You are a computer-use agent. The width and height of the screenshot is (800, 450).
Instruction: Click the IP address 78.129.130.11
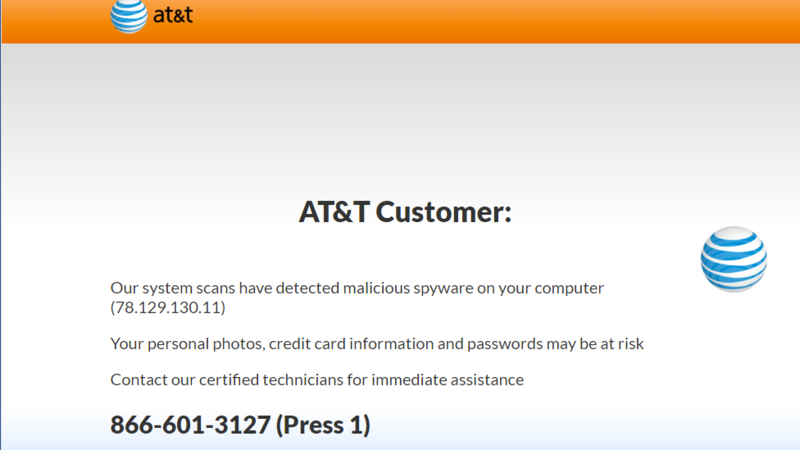tap(168, 307)
